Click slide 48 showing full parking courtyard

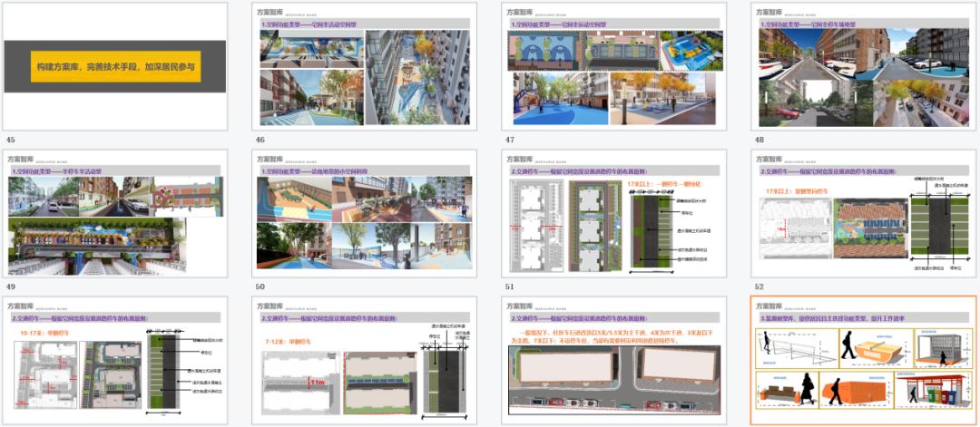pos(863,66)
